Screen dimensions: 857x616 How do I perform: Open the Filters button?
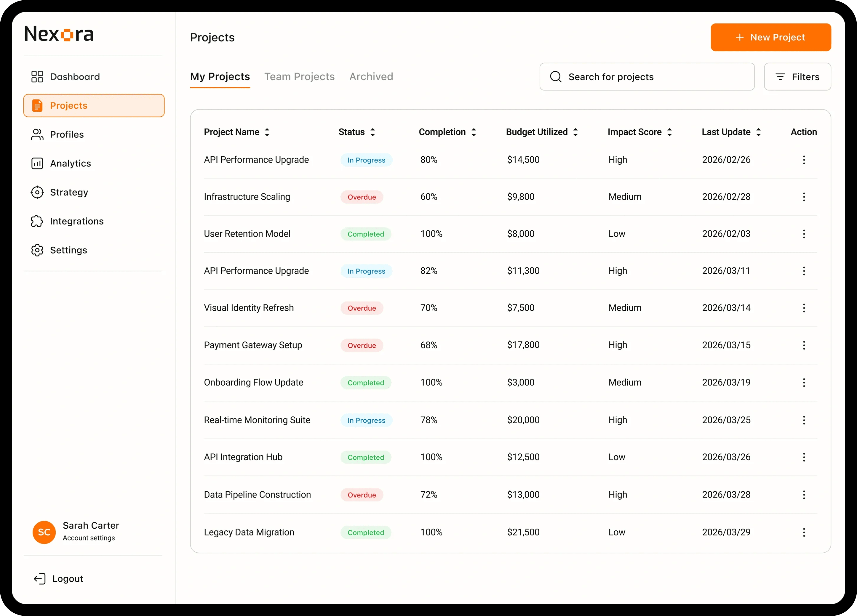click(x=797, y=77)
